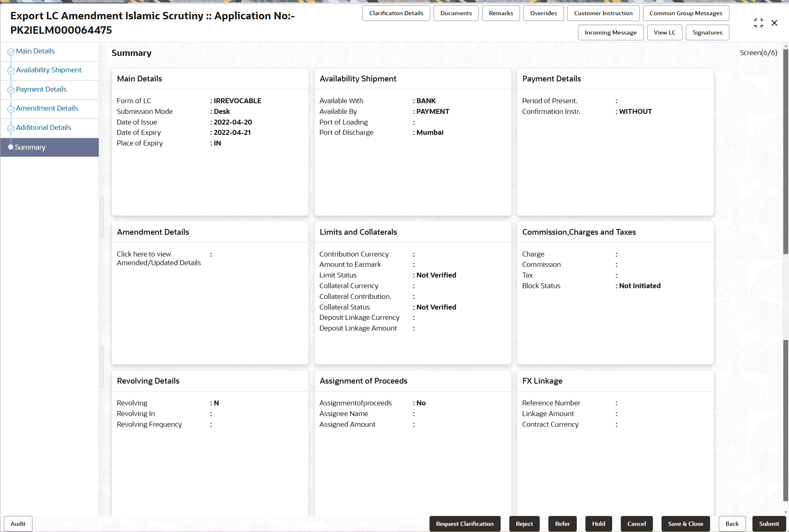Navigate to the Availability Shipment stage
The image size is (789, 532).
click(49, 70)
